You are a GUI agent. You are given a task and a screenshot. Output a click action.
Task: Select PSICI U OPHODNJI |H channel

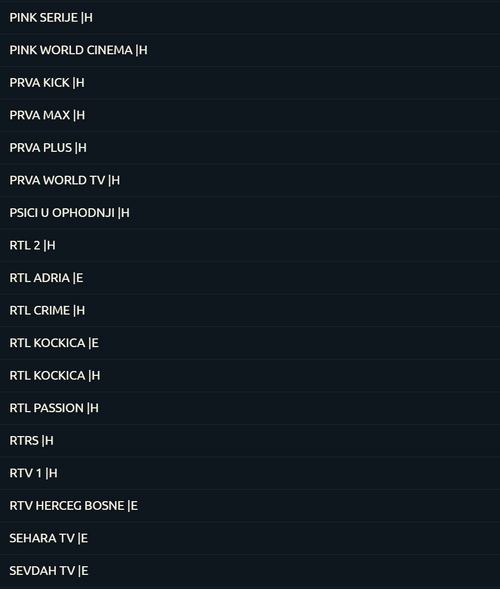[x=250, y=213]
